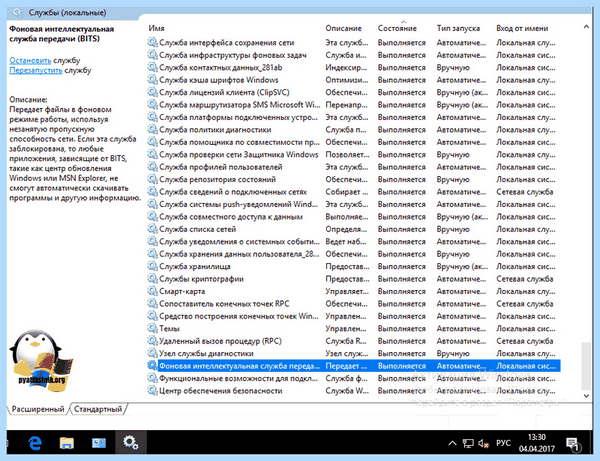
Task: Click the vertical scrollbar down arrow
Action: tap(586, 396)
